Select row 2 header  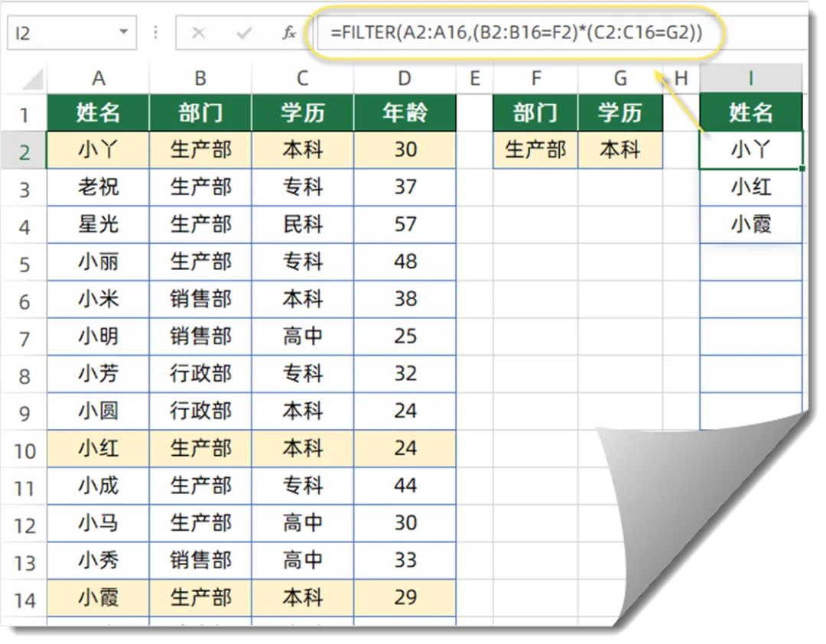(24, 151)
